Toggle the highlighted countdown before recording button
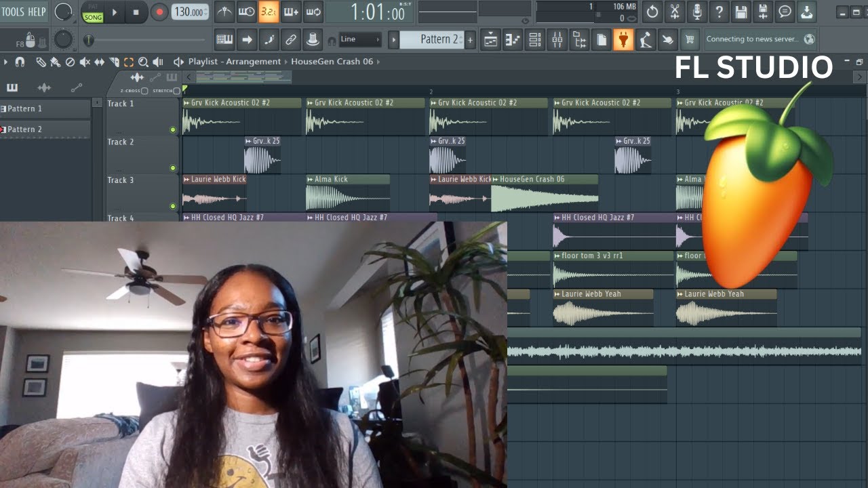The height and width of the screenshot is (488, 868). pyautogui.click(x=269, y=12)
